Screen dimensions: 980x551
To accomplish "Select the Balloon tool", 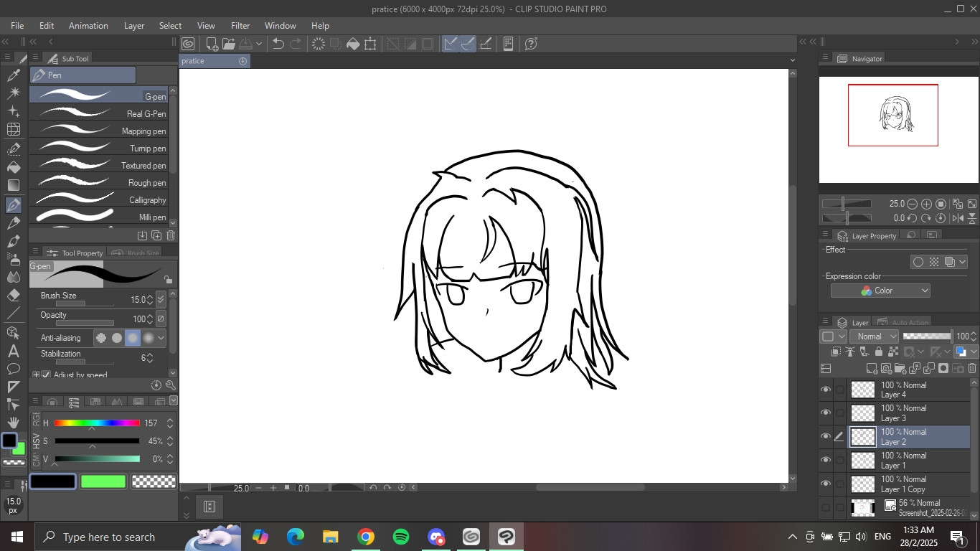I will pos(13,369).
